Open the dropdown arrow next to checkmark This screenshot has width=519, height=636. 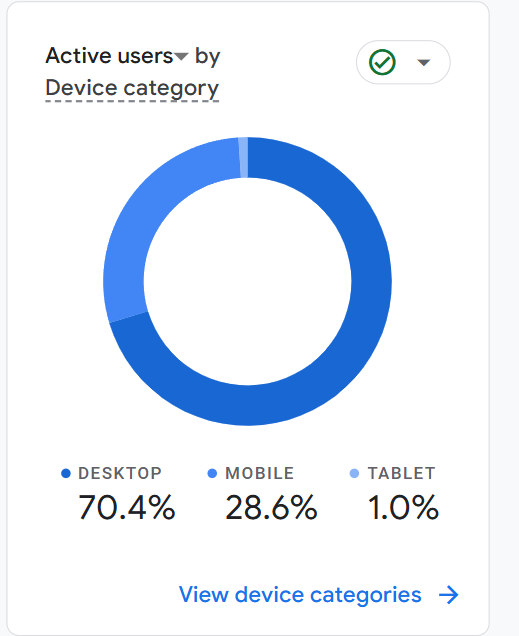(424, 62)
